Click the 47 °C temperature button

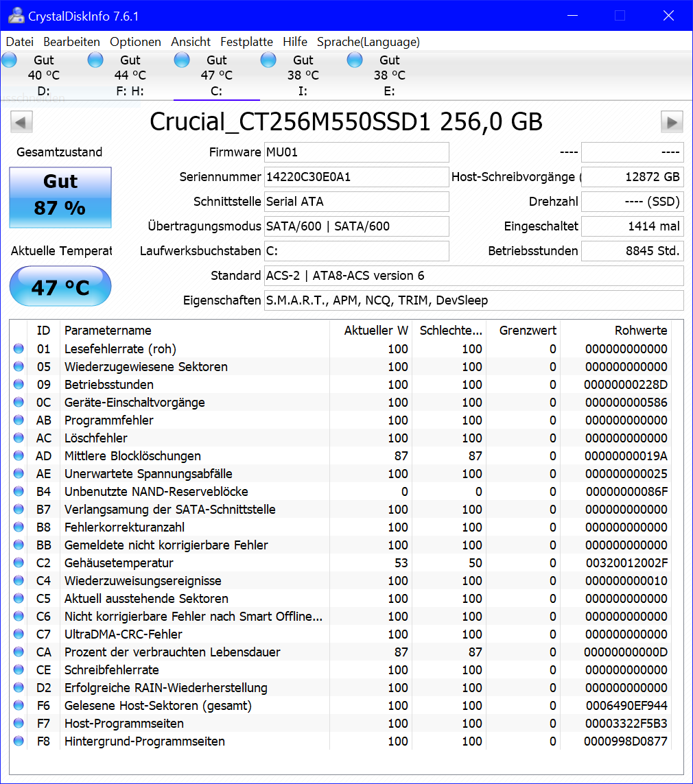click(x=60, y=287)
